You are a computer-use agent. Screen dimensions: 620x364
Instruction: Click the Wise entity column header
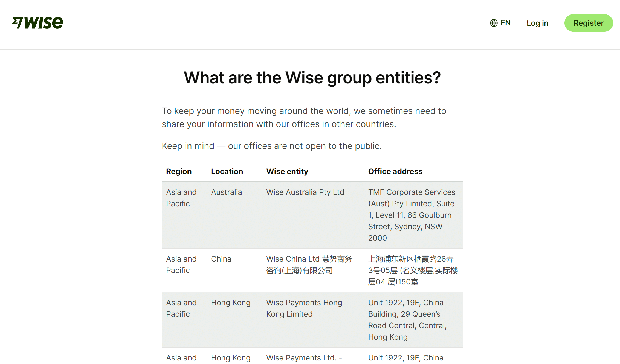click(x=287, y=171)
